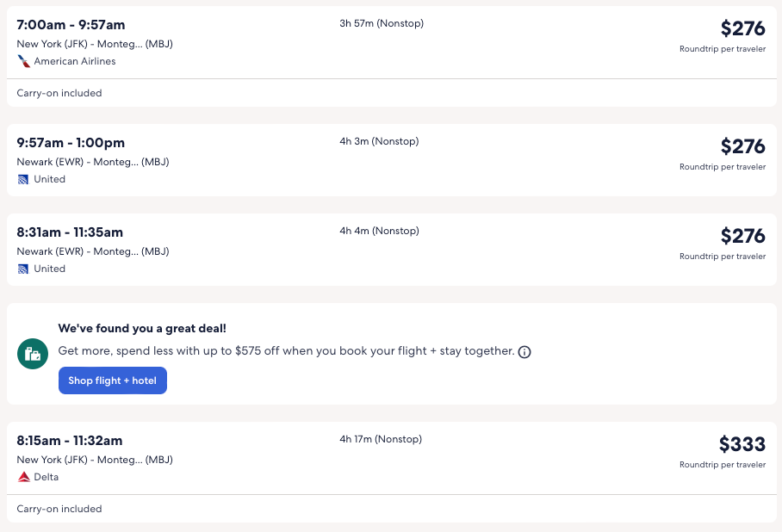This screenshot has height=532, width=782.
Task: Click United logo on 9:57am flight
Action: (23, 179)
